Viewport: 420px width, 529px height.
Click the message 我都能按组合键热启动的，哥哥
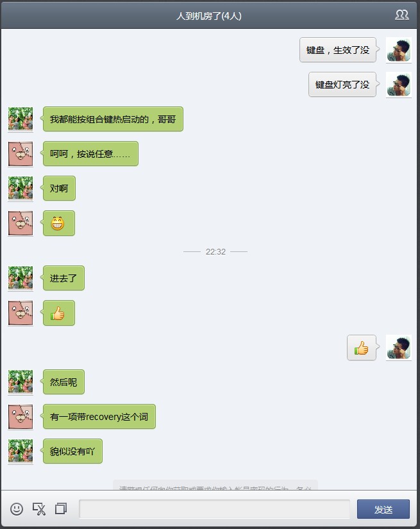click(x=113, y=119)
